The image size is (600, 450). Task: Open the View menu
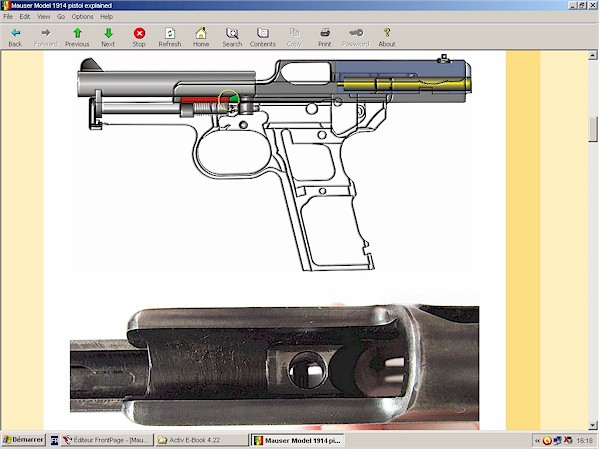(x=44, y=16)
